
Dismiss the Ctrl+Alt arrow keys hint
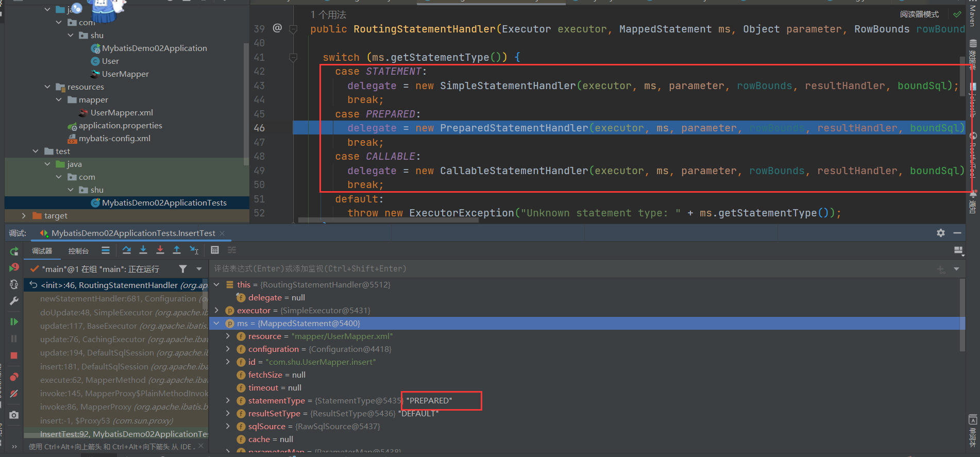[201, 446]
